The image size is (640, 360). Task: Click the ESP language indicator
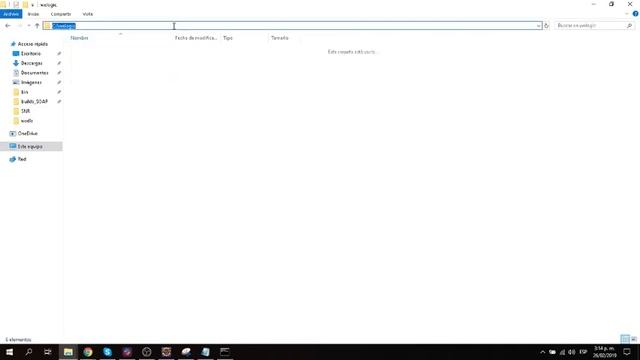pos(583,352)
